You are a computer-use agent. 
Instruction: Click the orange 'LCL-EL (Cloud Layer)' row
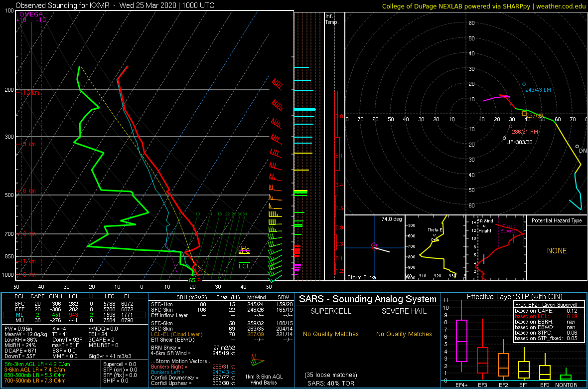pos(222,334)
